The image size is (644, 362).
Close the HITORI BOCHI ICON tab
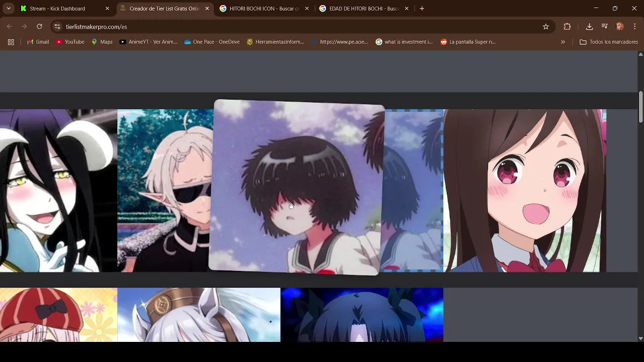[307, 9]
